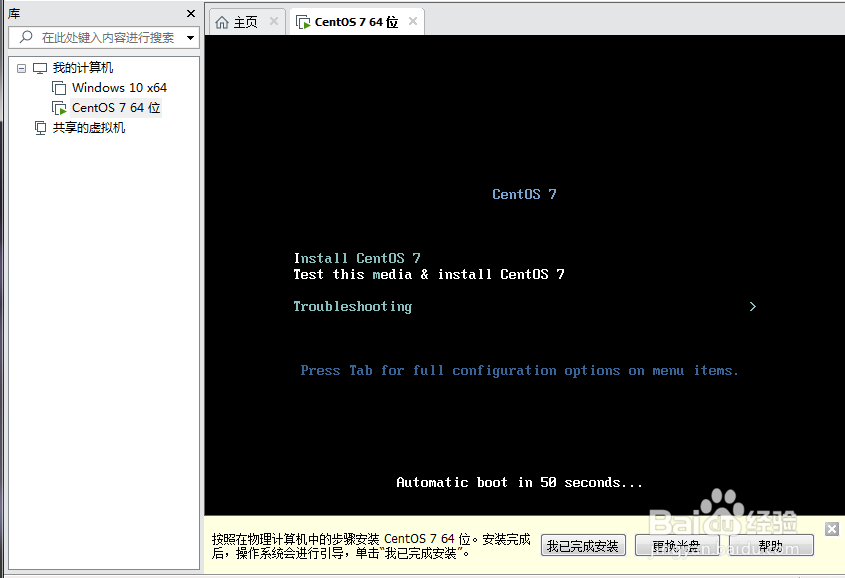Collapse the 我的计算机 tree node
The image size is (845, 578).
tap(22, 67)
